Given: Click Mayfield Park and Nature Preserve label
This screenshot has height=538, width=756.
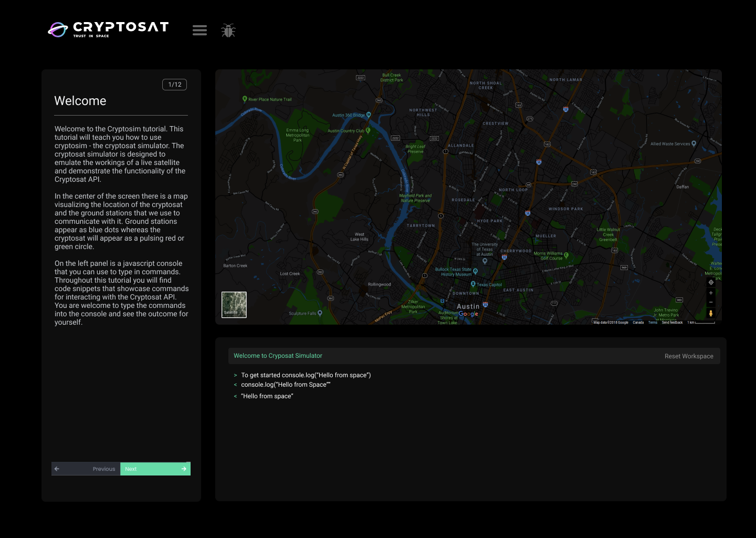Looking at the screenshot, I should click(x=415, y=198).
